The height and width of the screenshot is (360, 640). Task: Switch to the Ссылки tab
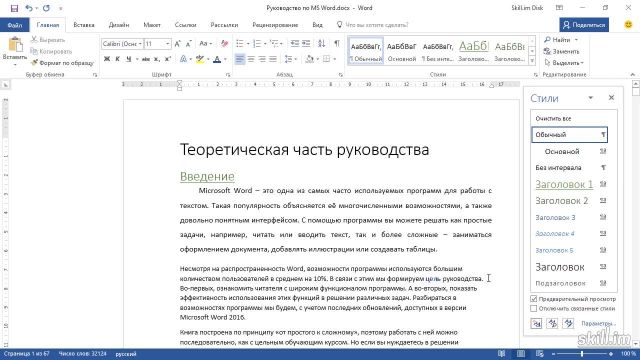[185, 25]
